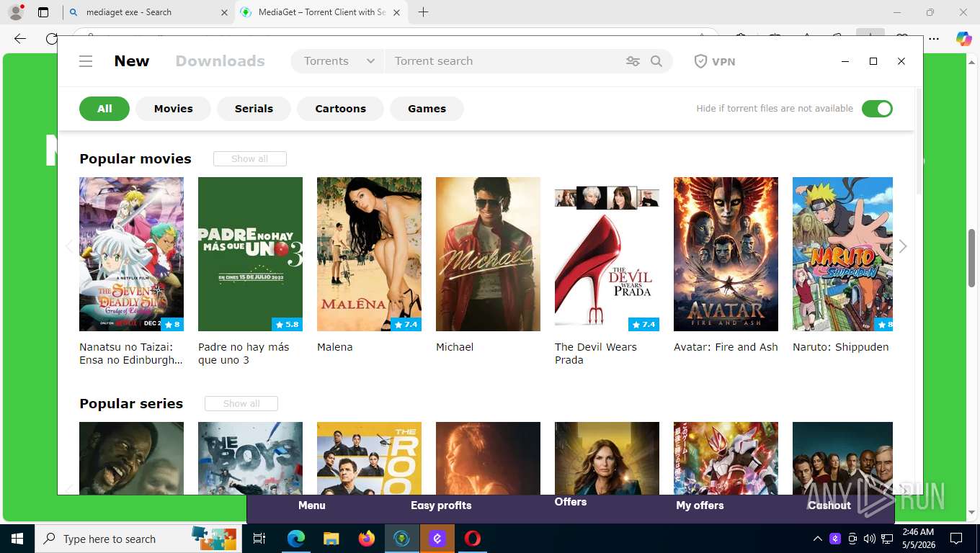Viewport: 980px width, 553px height.
Task: Switch to the MediaGet – Torrent Client browser tab
Action: [x=322, y=12]
